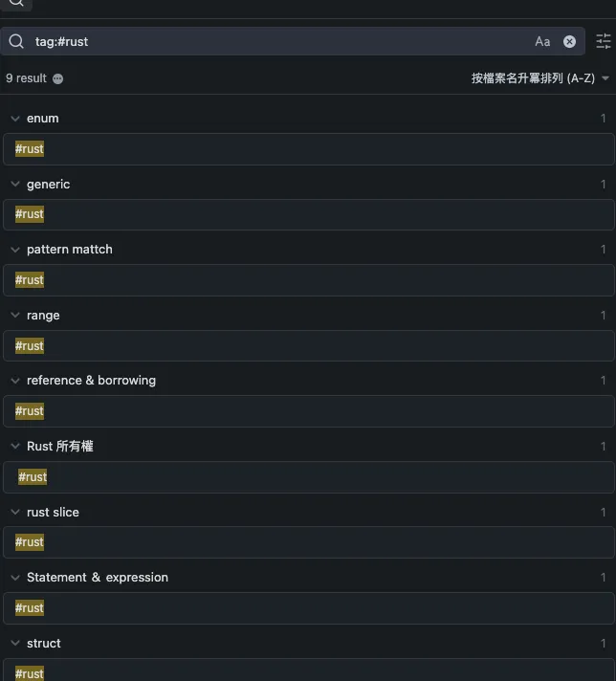Click the search tab icon at top

(x=16, y=3)
